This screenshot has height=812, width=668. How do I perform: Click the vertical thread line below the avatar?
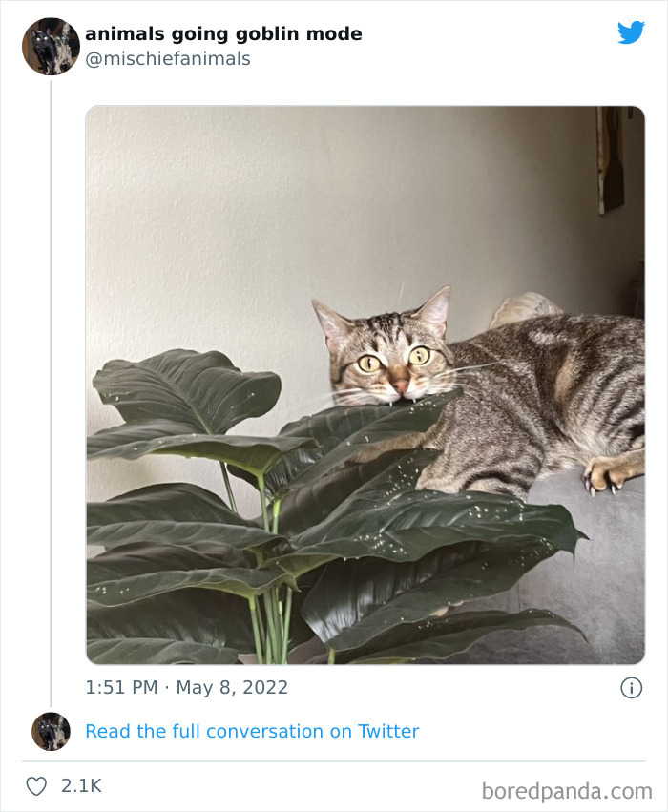51,382
